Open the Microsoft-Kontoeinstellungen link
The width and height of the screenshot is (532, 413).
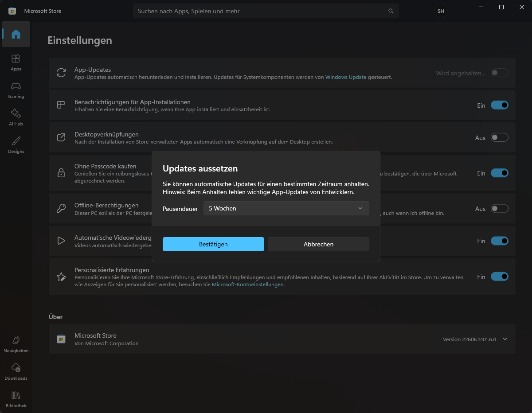tap(248, 284)
